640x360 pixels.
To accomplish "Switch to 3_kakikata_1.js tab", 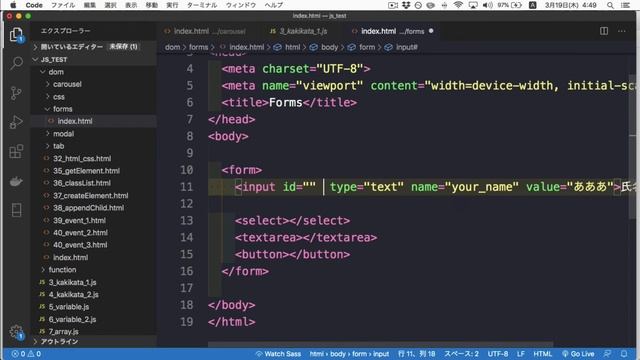I will [x=299, y=31].
